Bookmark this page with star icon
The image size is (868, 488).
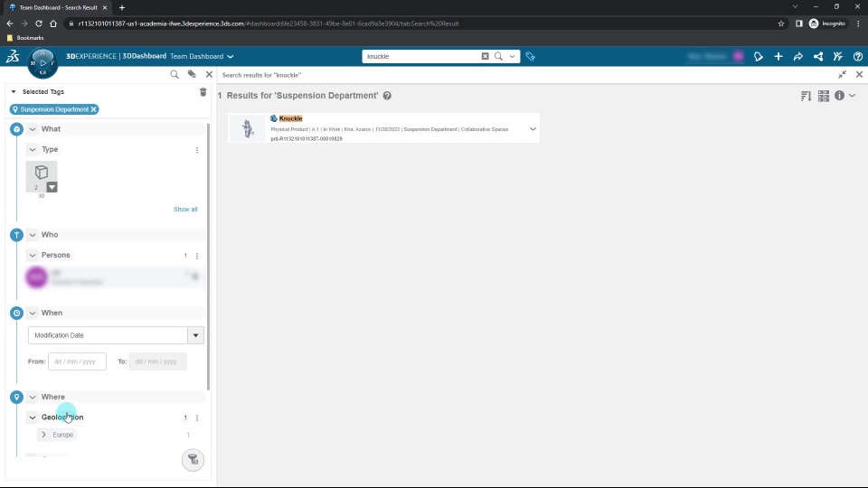coord(781,23)
